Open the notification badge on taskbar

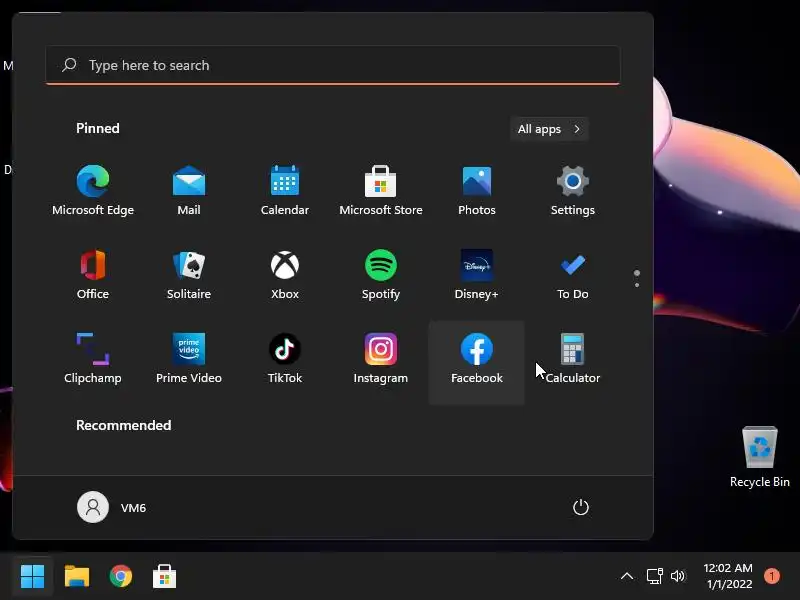[772, 576]
